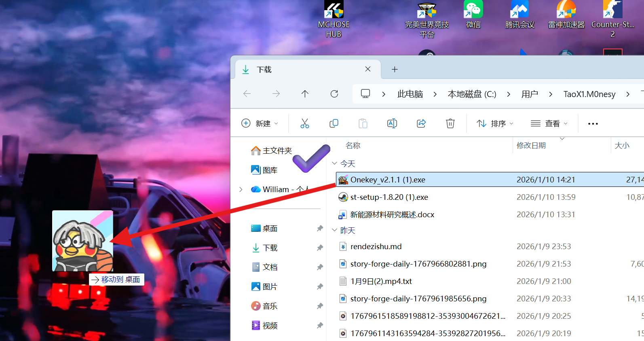644x341 pixels.
Task: Open 文档 in the sidebar
Action: (270, 267)
